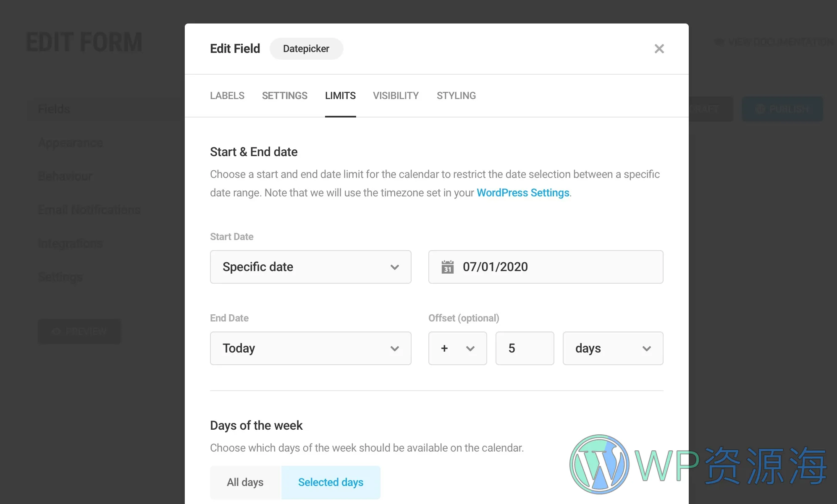Viewport: 837px width, 504px height.
Task: Open the Styling tab
Action: [x=456, y=96]
